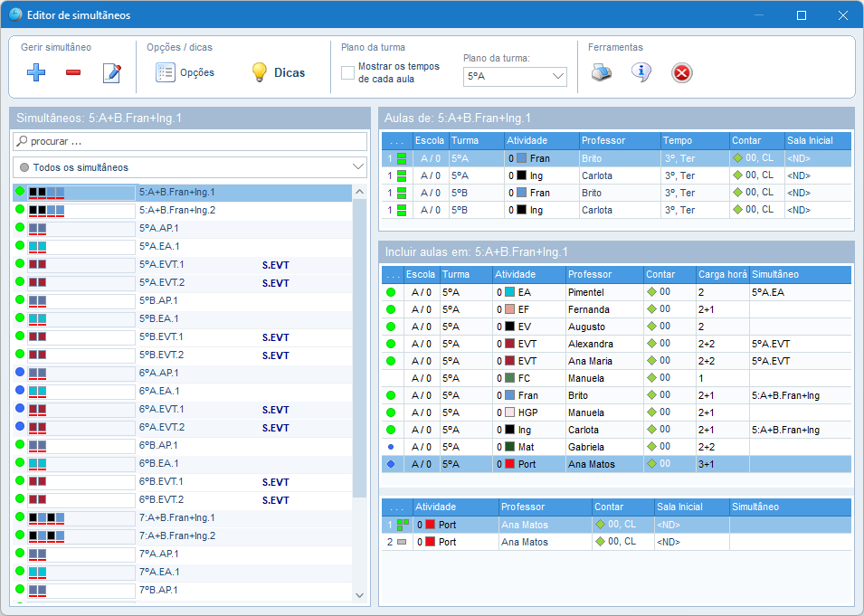Click the blue plus add simultâneo icon
864x616 pixels.
coord(36,72)
